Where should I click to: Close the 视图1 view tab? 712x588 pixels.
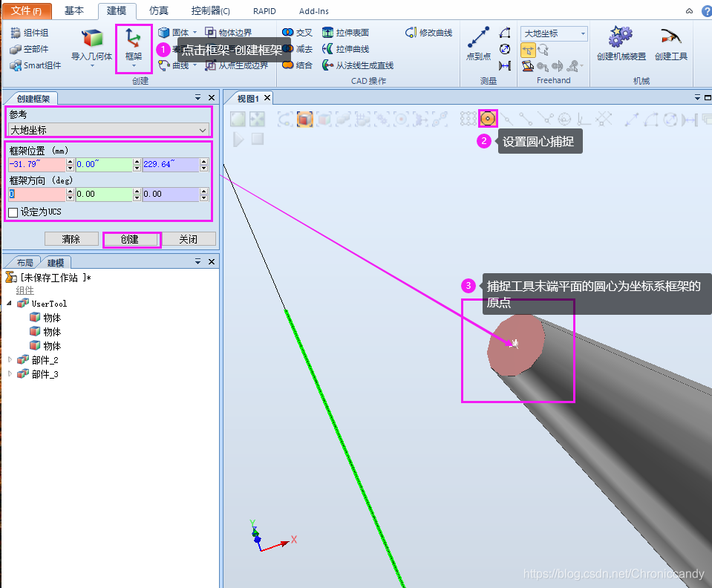coord(267,97)
